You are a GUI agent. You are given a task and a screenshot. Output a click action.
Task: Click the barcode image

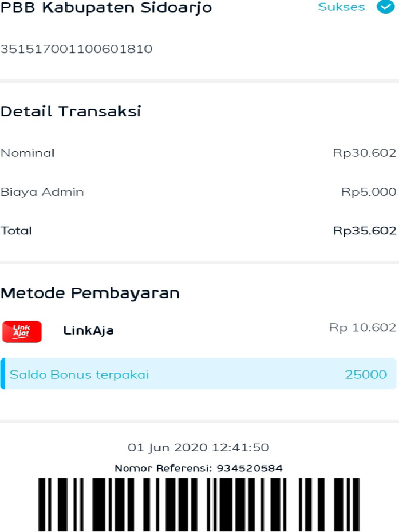pyautogui.click(x=198, y=504)
